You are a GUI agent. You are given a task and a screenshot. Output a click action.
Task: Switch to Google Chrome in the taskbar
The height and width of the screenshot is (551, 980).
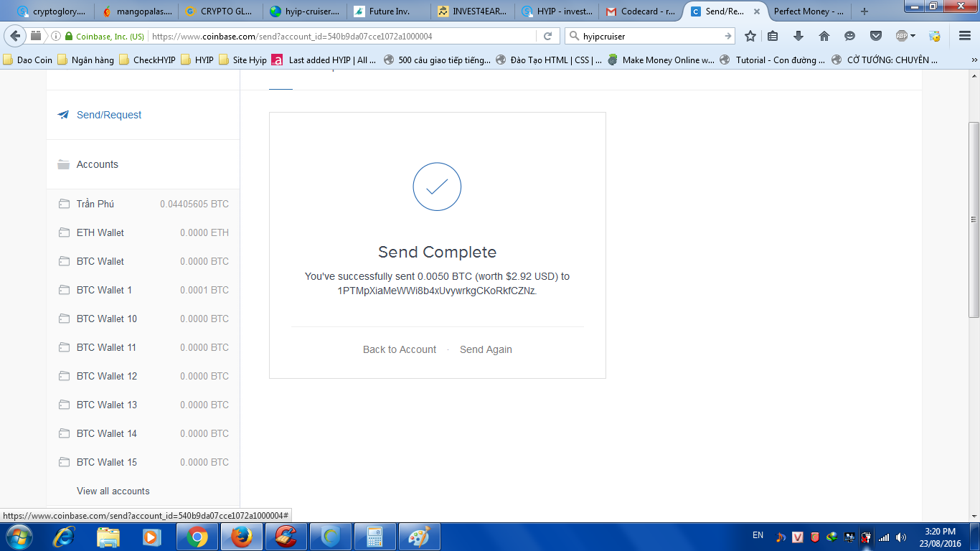pyautogui.click(x=197, y=537)
